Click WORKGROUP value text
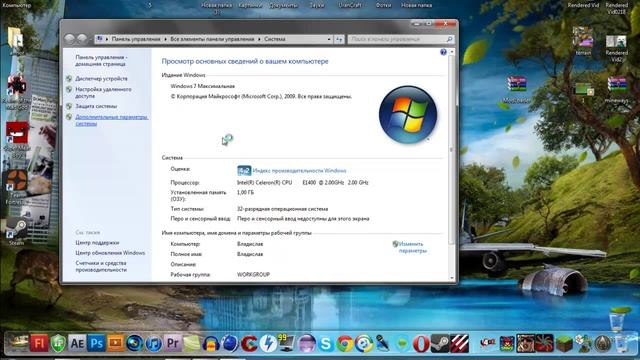The width and height of the screenshot is (640, 360). pos(253,275)
